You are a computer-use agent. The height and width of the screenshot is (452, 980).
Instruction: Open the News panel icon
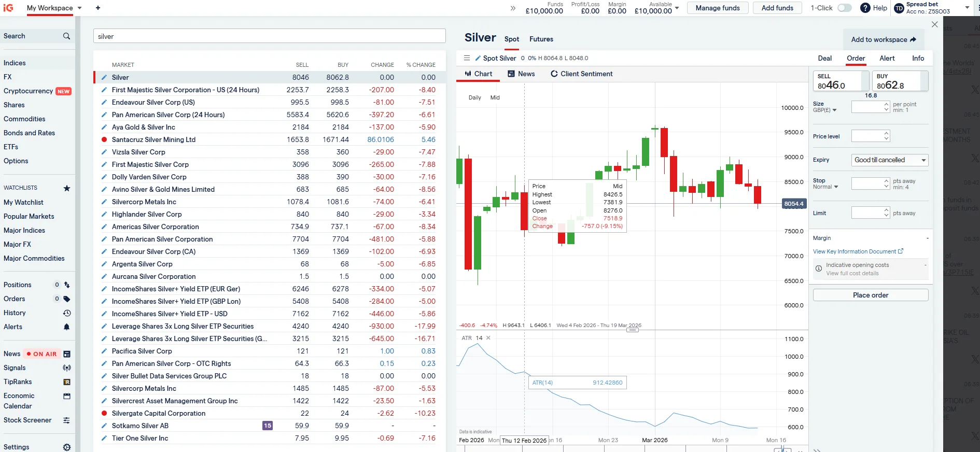pos(67,354)
